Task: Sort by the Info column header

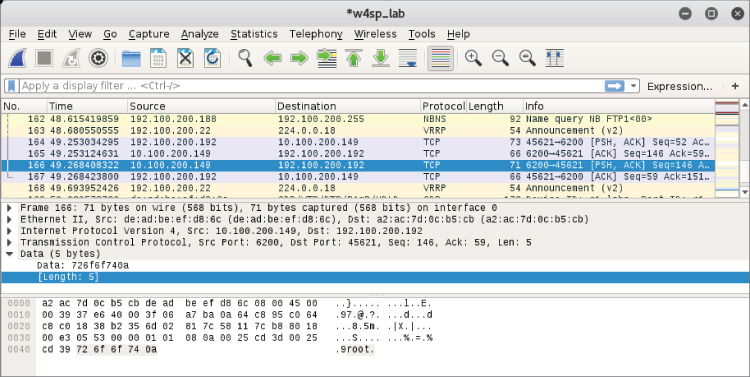Action: (619, 106)
